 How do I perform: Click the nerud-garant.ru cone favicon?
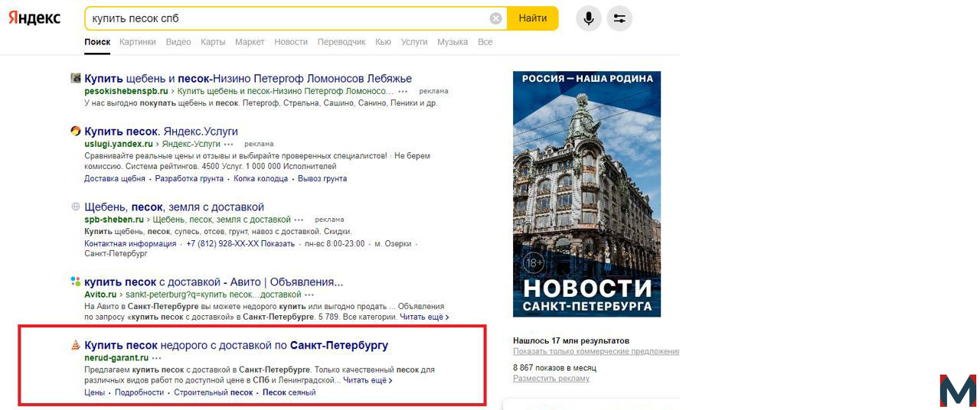[76, 345]
